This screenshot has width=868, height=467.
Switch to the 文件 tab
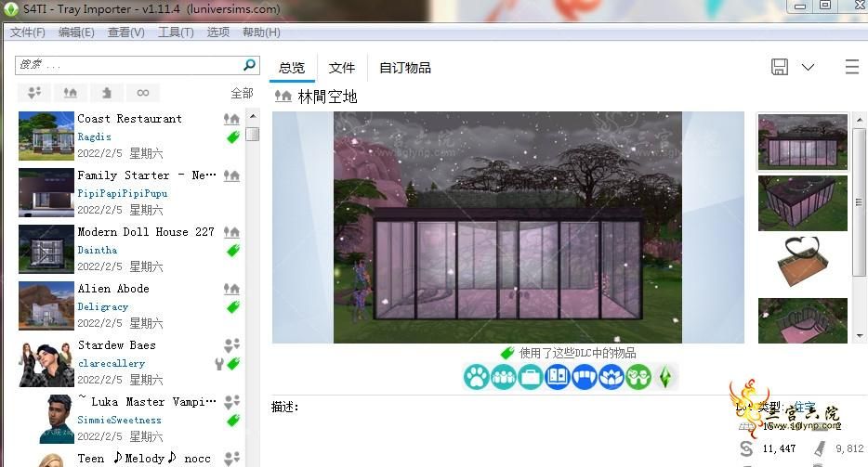click(342, 68)
